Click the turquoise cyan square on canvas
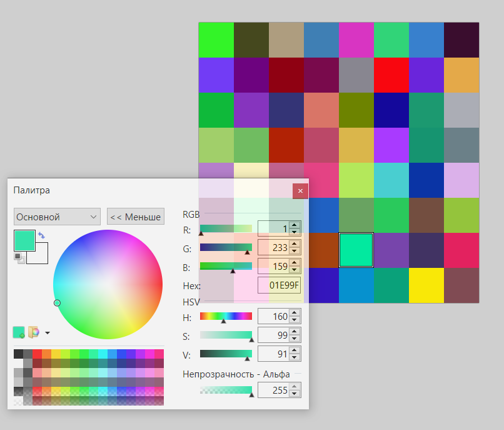 (x=391, y=180)
